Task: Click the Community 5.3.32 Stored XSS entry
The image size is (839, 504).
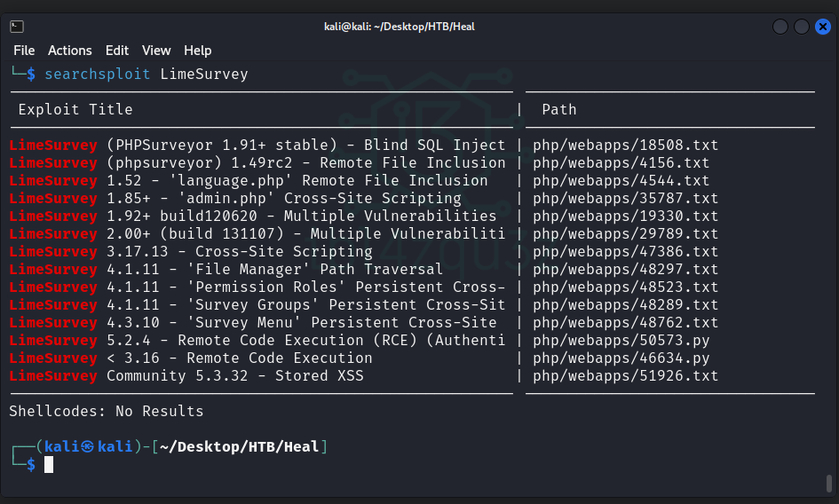Action: coord(234,376)
